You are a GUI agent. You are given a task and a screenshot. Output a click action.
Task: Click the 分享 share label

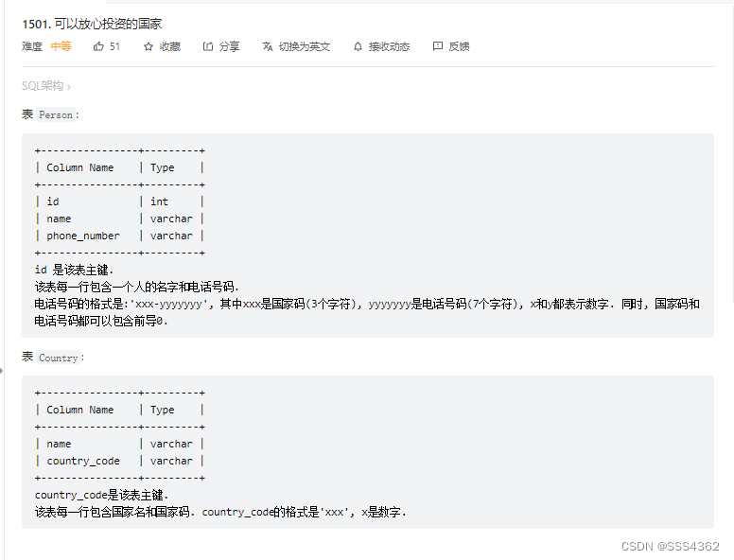click(x=229, y=46)
